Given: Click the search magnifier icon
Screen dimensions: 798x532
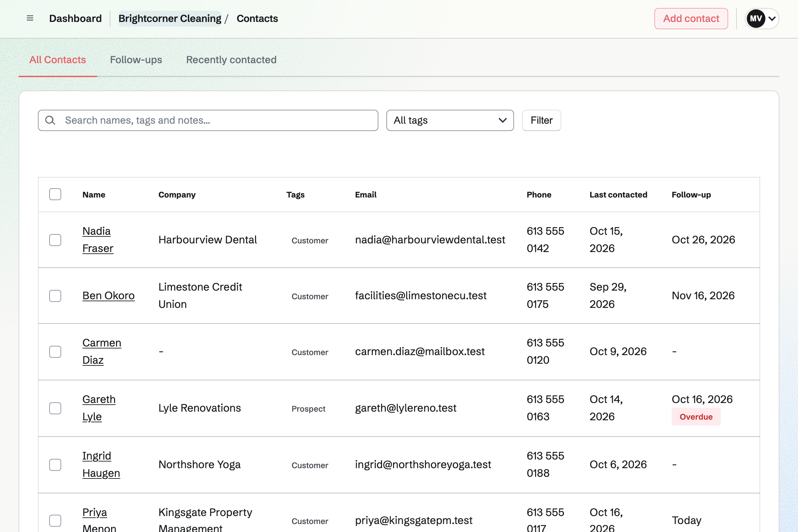Looking at the screenshot, I should point(50,120).
